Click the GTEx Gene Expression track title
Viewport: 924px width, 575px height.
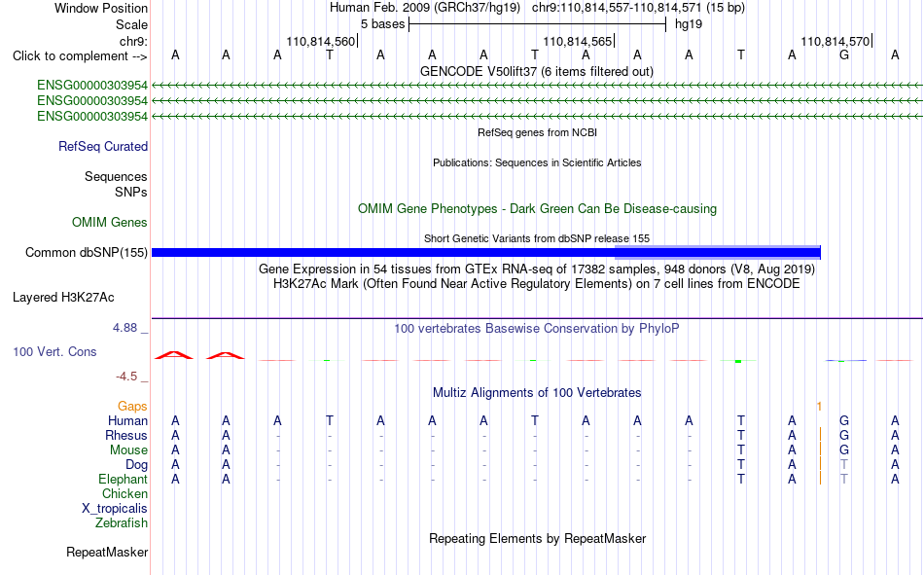[x=537, y=269]
